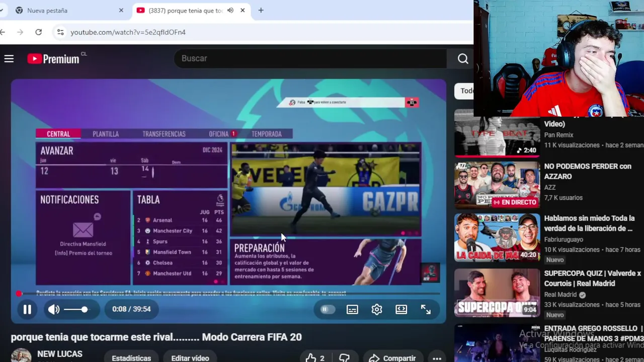This screenshot has width=644, height=362.
Task: Click the address bar URL
Action: tap(128, 32)
